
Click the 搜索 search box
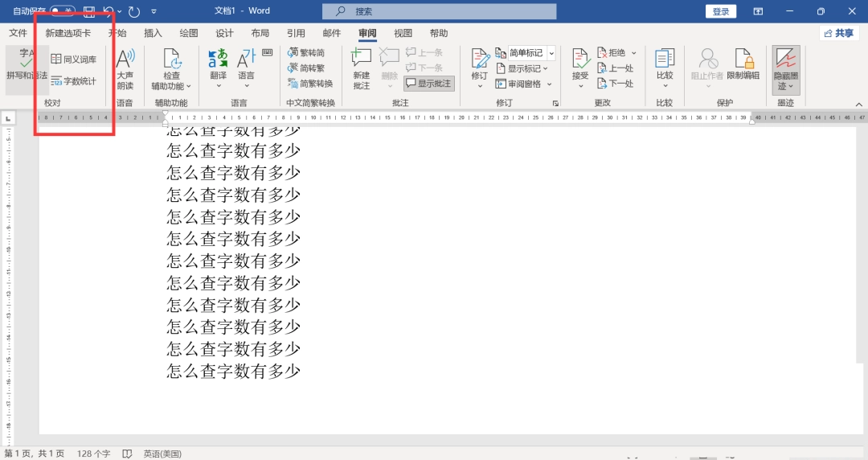(440, 11)
